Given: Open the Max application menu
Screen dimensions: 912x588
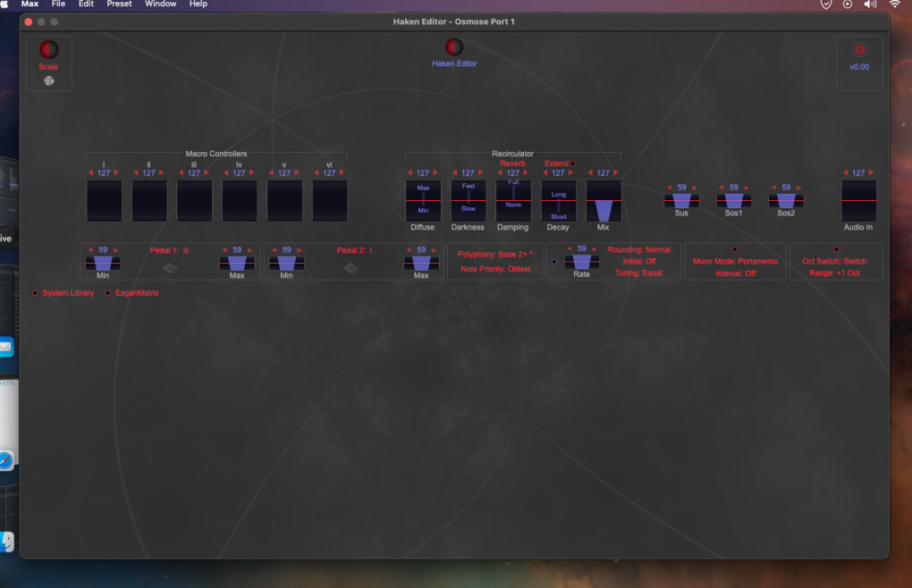Looking at the screenshot, I should [30, 4].
